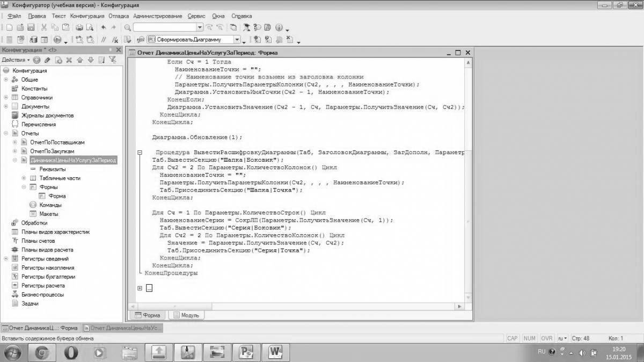Toggle the OVR overwrite mode indicator

pyautogui.click(x=546, y=338)
